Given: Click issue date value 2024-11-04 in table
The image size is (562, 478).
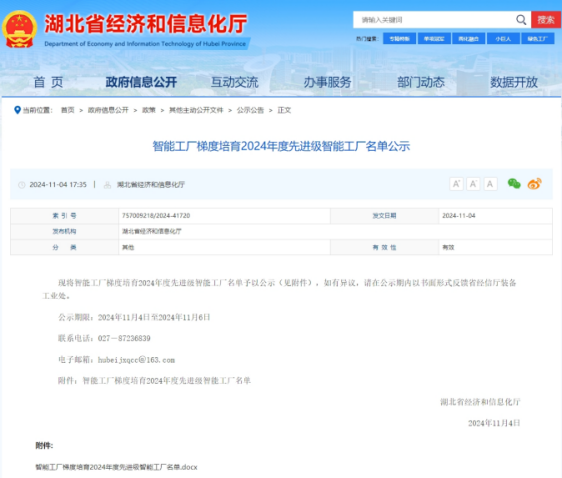Looking at the screenshot, I should click(459, 215).
